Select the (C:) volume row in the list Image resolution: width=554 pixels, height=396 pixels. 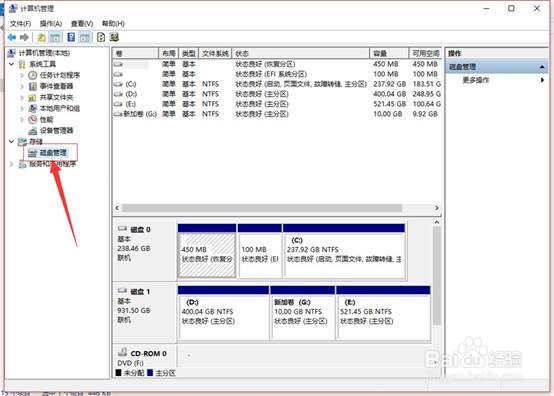[x=277, y=84]
